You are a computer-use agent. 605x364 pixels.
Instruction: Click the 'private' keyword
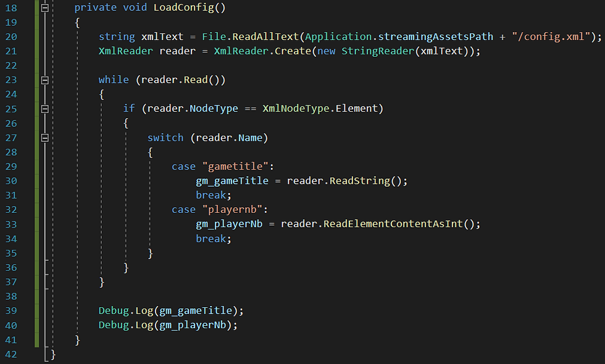[x=95, y=7]
